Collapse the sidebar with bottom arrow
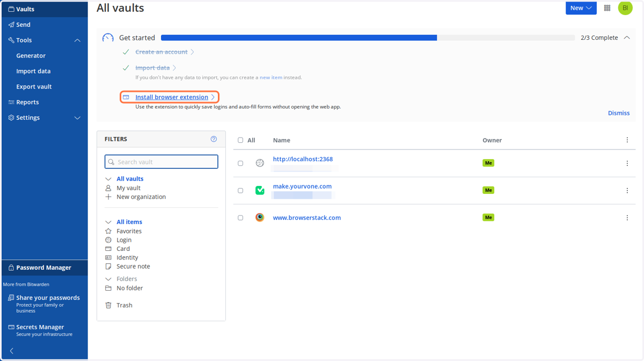The image size is (644, 361). [12, 351]
